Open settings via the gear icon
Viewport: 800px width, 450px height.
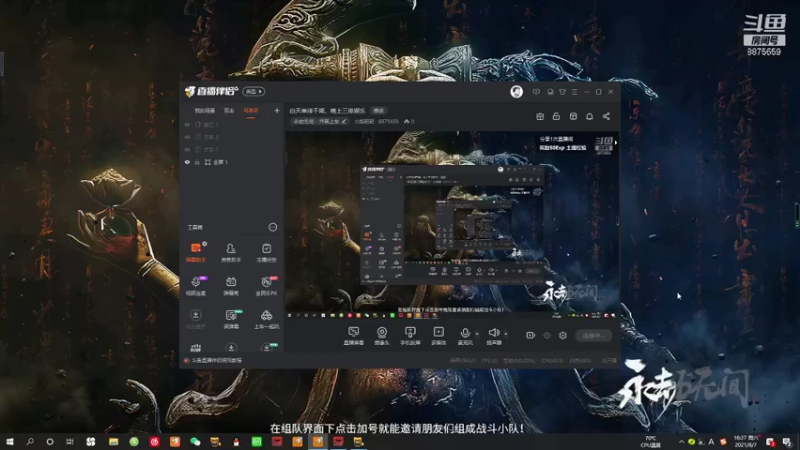pos(563,335)
